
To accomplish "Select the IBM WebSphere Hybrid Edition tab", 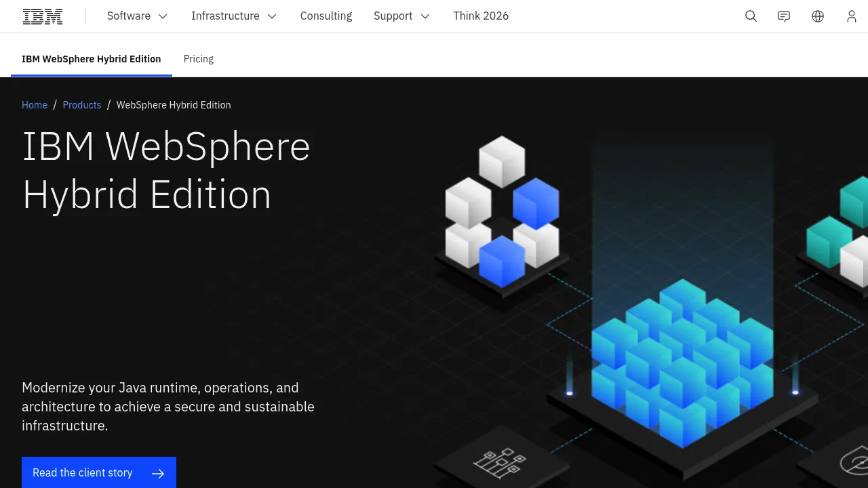I will coord(92,59).
